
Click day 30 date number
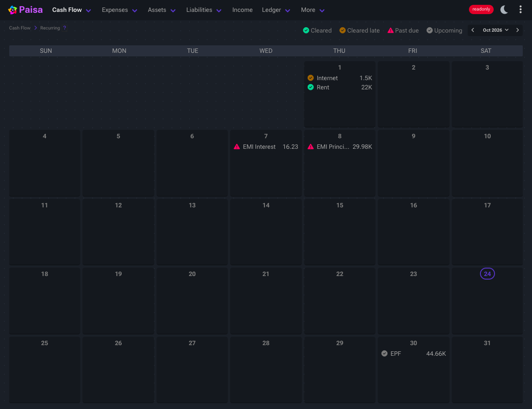413,343
